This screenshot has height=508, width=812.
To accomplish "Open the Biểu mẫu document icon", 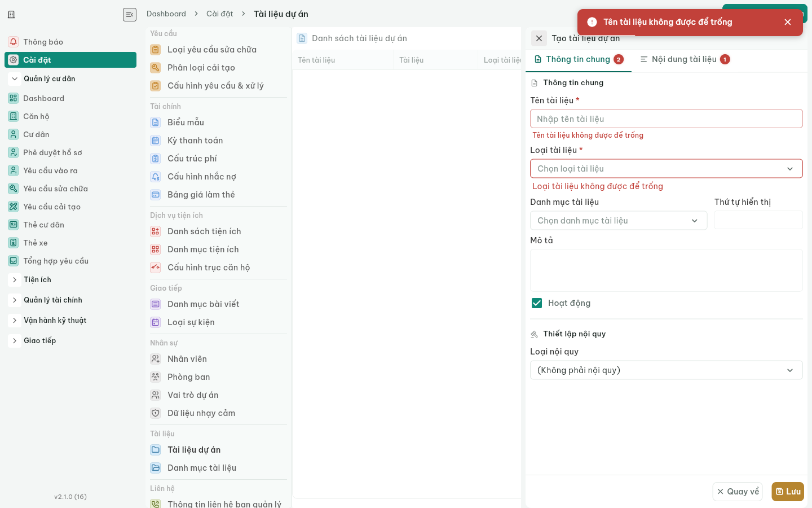I will (156, 122).
